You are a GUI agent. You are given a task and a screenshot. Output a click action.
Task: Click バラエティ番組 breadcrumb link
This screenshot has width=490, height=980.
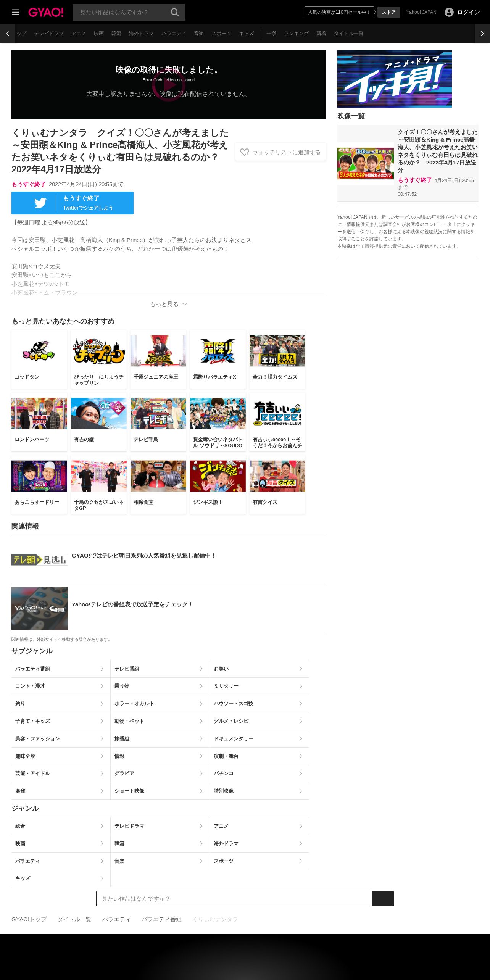[161, 919]
